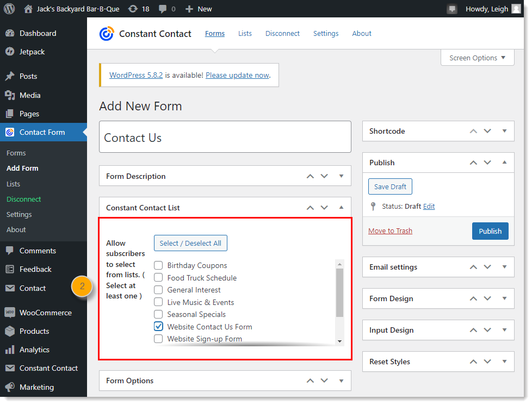Image resolution: width=532 pixels, height=405 pixels.
Task: Click the Comments speech bubble sidebar icon
Action: 10,251
